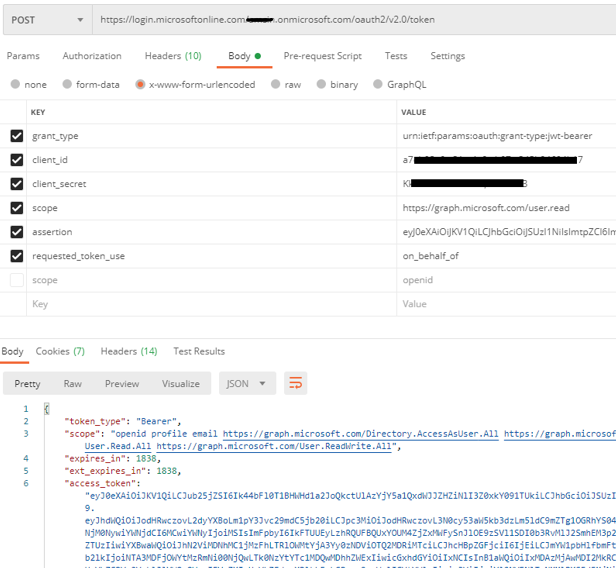Click the empty Key placeholder field
616x568 pixels.
211,304
